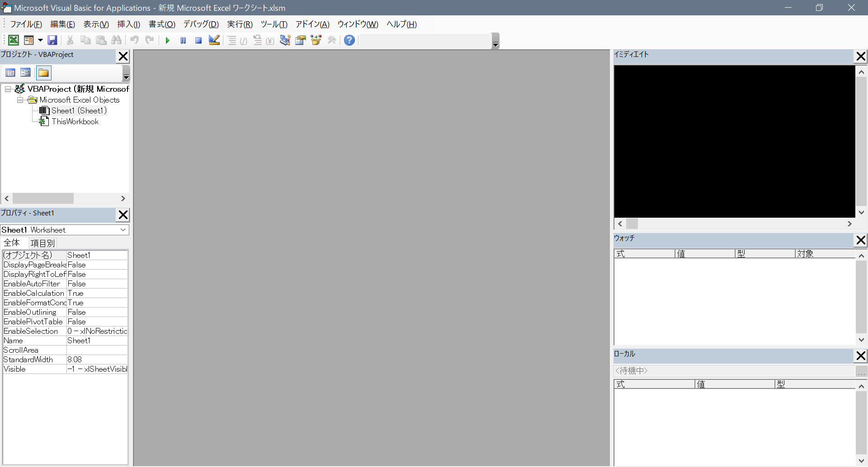
Task: Click the Copy icon in toolbar
Action: pos(85,40)
